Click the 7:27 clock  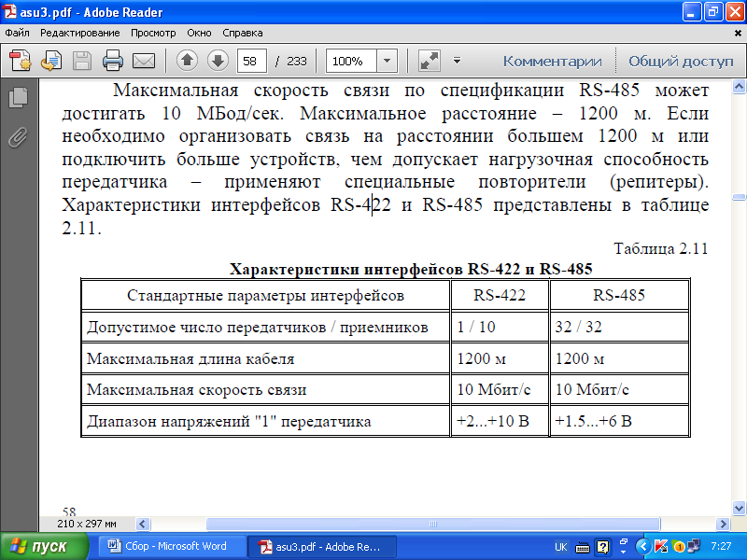click(x=721, y=546)
